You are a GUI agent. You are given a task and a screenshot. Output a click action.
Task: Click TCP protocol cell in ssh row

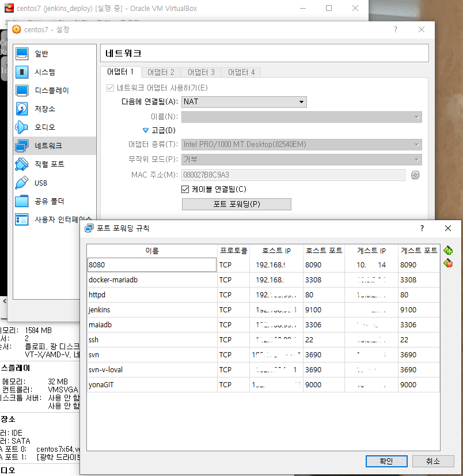click(233, 339)
